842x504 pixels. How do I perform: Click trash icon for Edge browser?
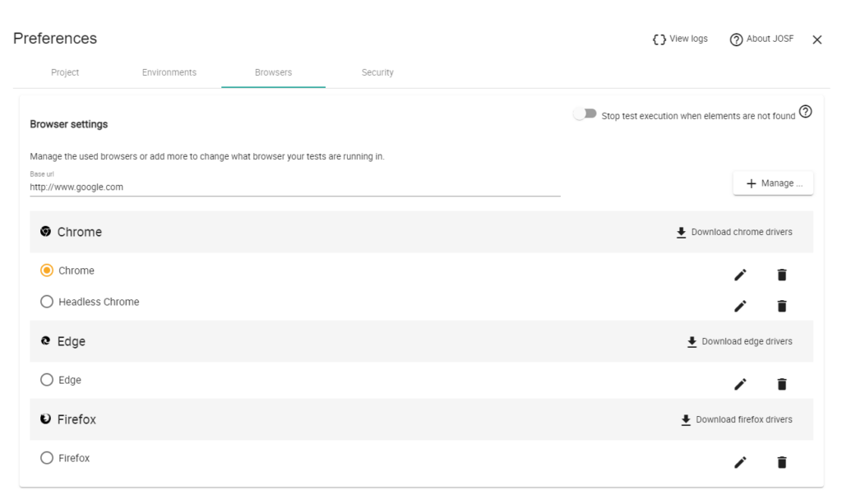click(781, 384)
